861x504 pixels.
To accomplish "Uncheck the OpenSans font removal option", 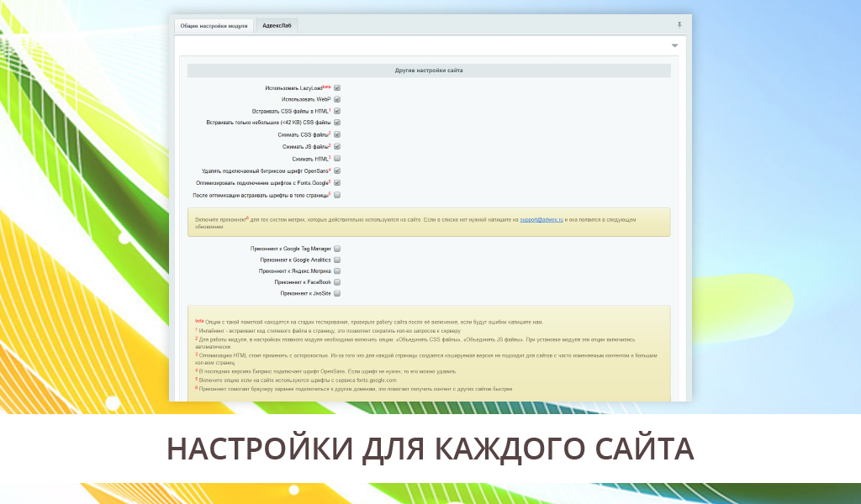I will point(337,171).
